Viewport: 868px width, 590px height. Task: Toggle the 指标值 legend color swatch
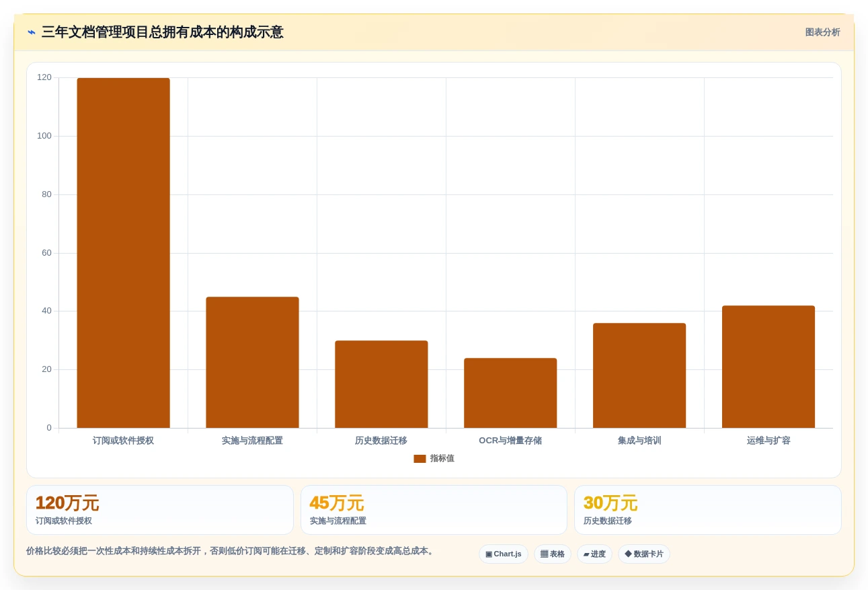click(x=420, y=459)
